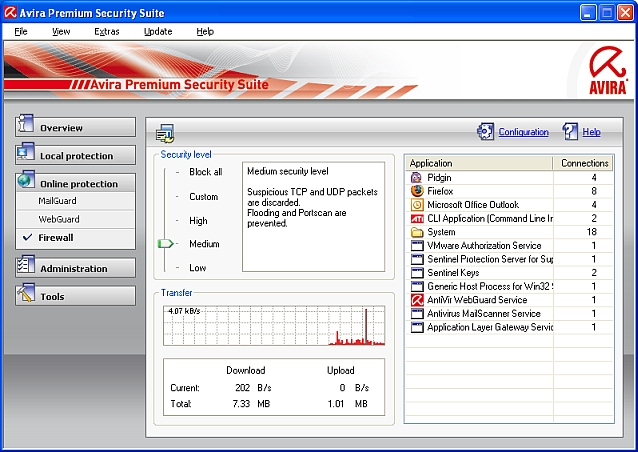Sort by the Connections column header

tap(582, 163)
